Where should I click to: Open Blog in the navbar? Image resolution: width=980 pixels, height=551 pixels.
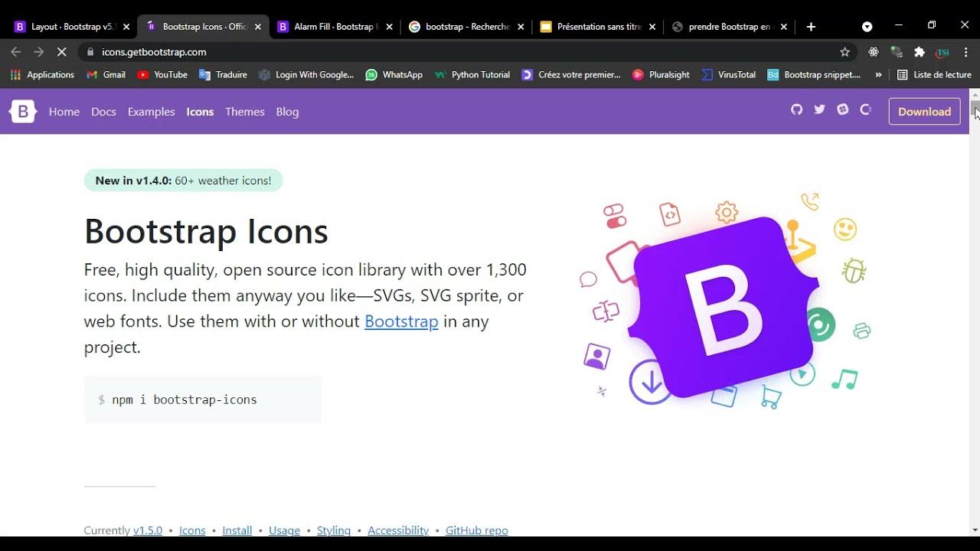[x=287, y=112]
